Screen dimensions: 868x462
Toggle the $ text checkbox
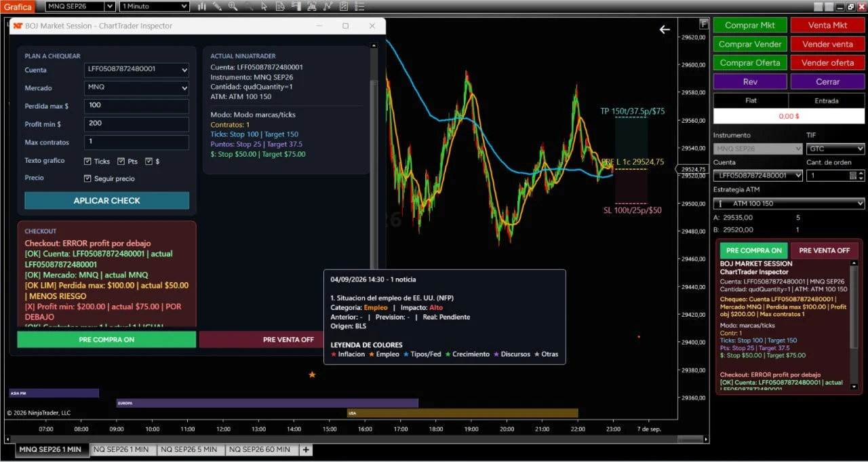pyautogui.click(x=149, y=161)
